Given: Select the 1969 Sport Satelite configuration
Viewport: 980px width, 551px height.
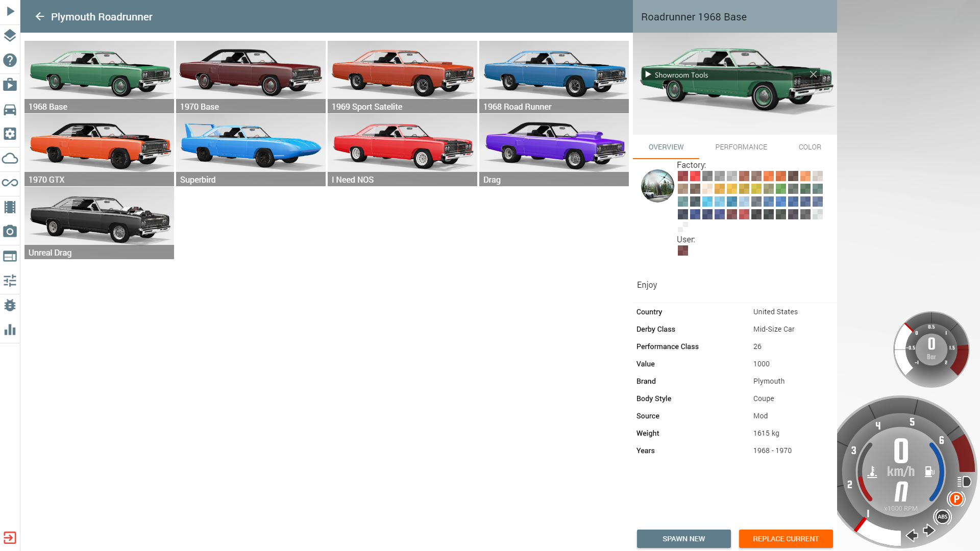Looking at the screenshot, I should click(402, 77).
